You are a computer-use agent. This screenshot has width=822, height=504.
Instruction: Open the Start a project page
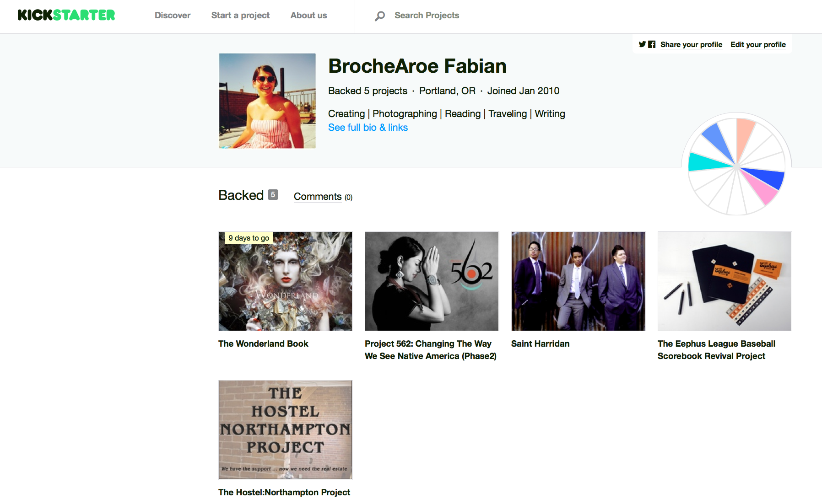pyautogui.click(x=240, y=15)
